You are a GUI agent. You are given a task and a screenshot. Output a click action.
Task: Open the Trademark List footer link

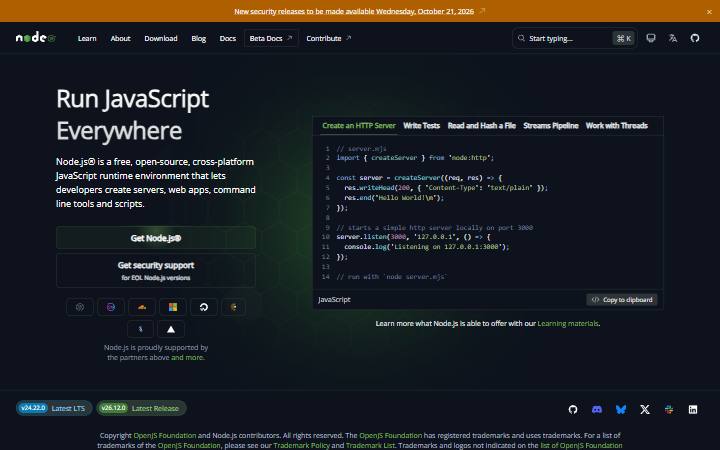[x=370, y=445]
